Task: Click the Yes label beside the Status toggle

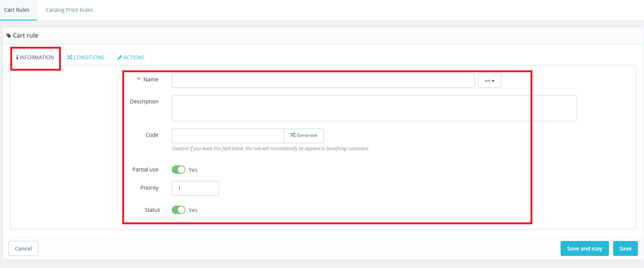Action: (193, 210)
